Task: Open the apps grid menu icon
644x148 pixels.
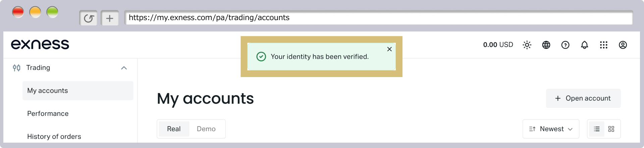Action: (603, 45)
